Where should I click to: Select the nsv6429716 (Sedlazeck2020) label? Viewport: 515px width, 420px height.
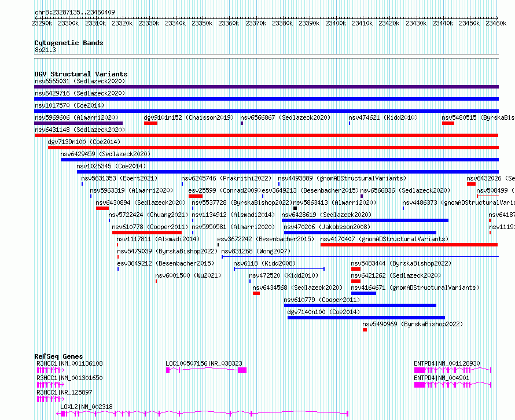point(80,93)
